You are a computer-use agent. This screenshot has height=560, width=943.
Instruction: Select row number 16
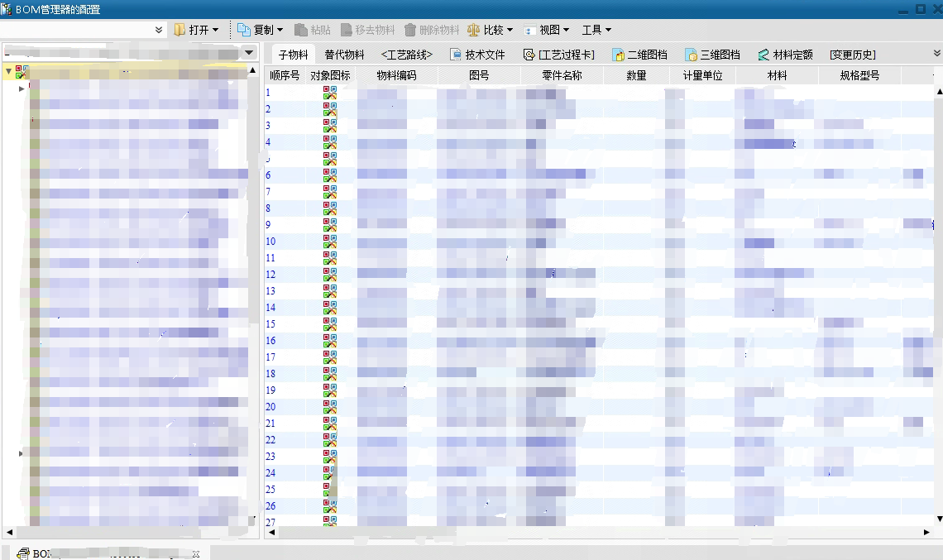[270, 341]
